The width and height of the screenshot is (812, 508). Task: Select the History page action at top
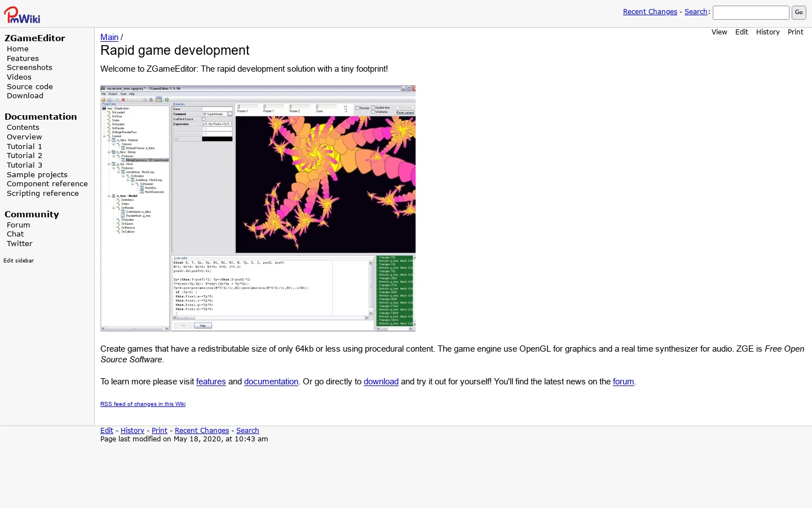pyautogui.click(x=767, y=32)
